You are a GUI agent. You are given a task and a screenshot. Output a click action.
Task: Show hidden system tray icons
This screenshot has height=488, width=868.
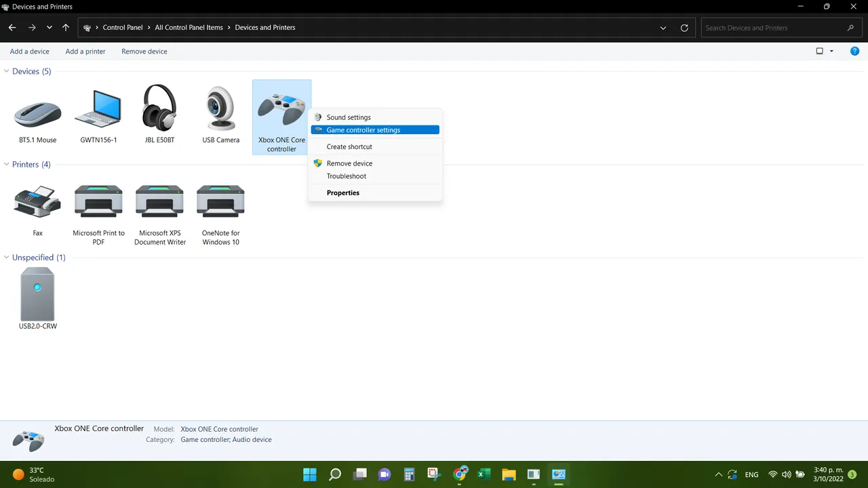coord(719,474)
